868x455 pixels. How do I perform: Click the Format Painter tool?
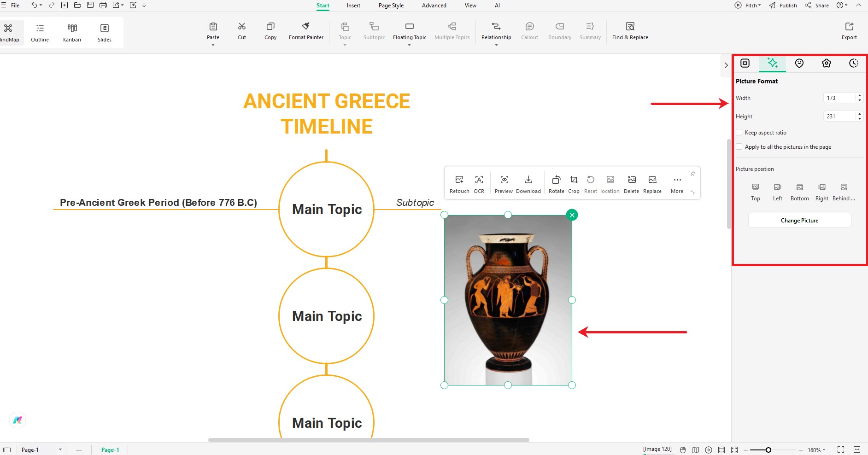tap(306, 31)
